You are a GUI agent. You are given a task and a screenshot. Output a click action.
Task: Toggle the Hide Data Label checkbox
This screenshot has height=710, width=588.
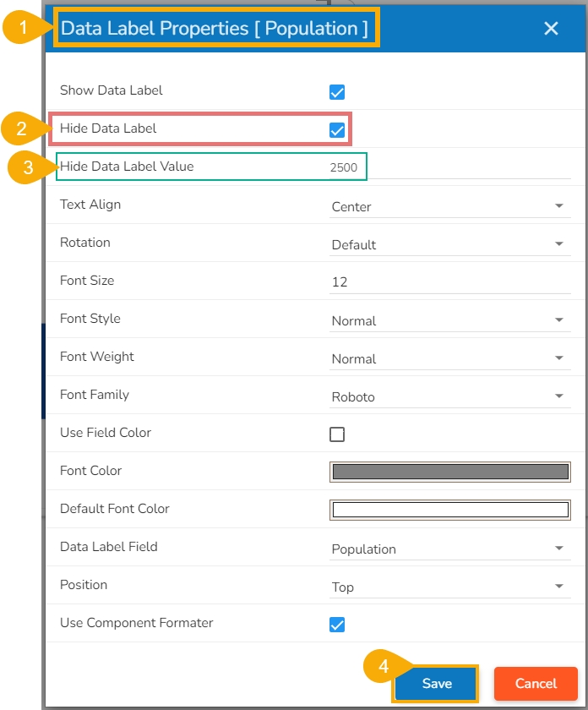[x=337, y=130]
